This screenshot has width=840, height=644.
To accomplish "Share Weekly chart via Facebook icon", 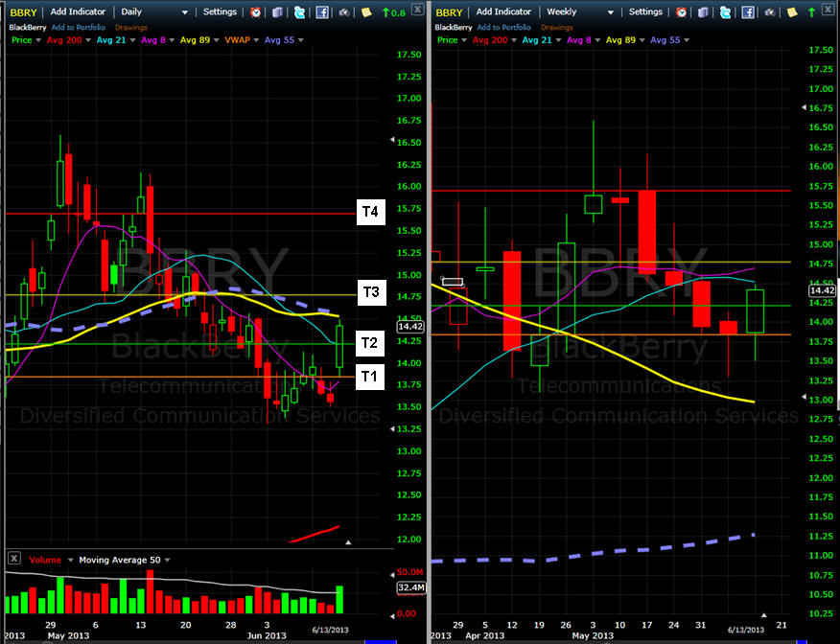I will point(749,12).
